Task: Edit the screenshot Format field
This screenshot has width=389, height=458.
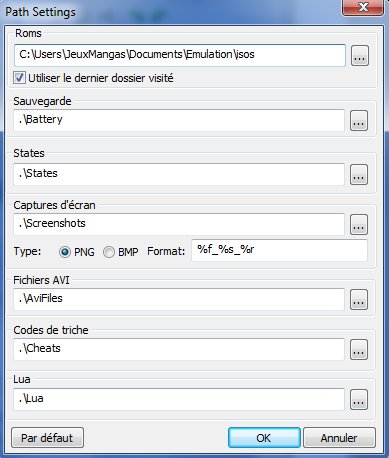Action: (279, 250)
